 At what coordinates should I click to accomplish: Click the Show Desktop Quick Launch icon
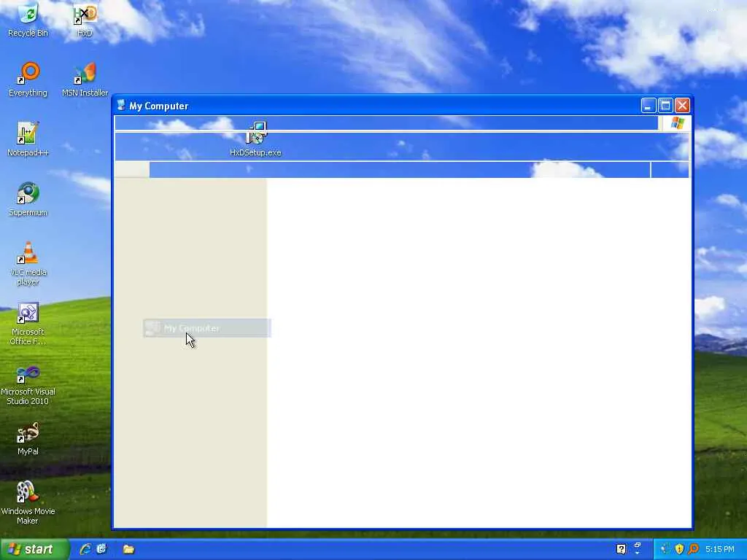[101, 549]
